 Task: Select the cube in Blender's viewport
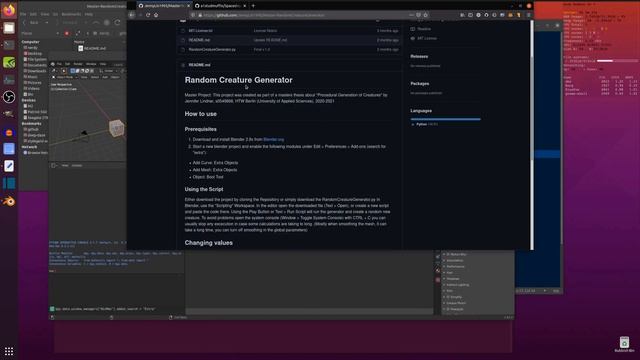116,128
